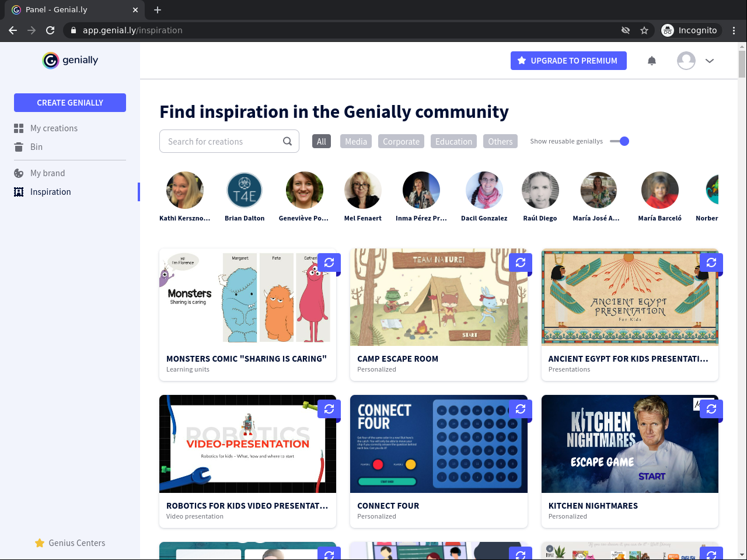The height and width of the screenshot is (560, 747).
Task: Select the Media filter tab
Action: point(356,142)
